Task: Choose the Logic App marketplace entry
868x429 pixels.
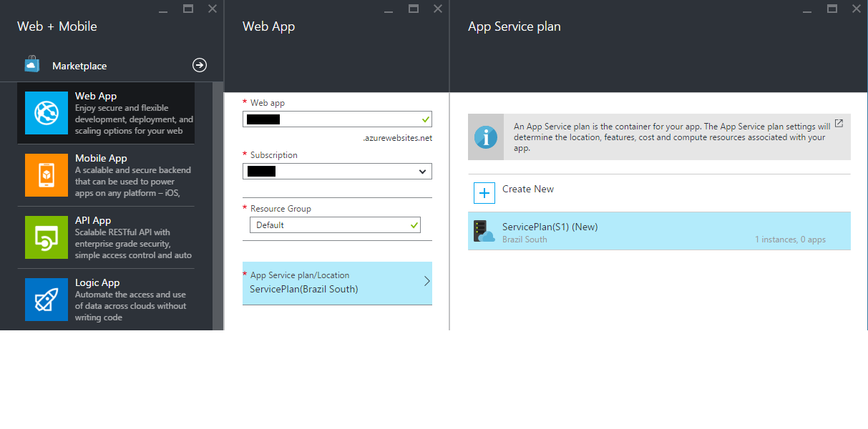Action: coord(106,300)
